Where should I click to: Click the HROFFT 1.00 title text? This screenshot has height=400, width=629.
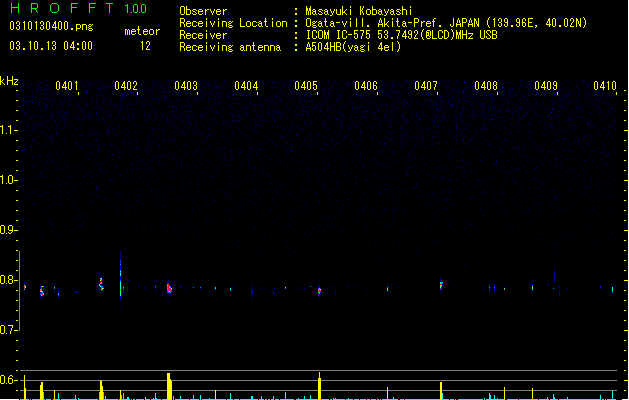(x=79, y=8)
